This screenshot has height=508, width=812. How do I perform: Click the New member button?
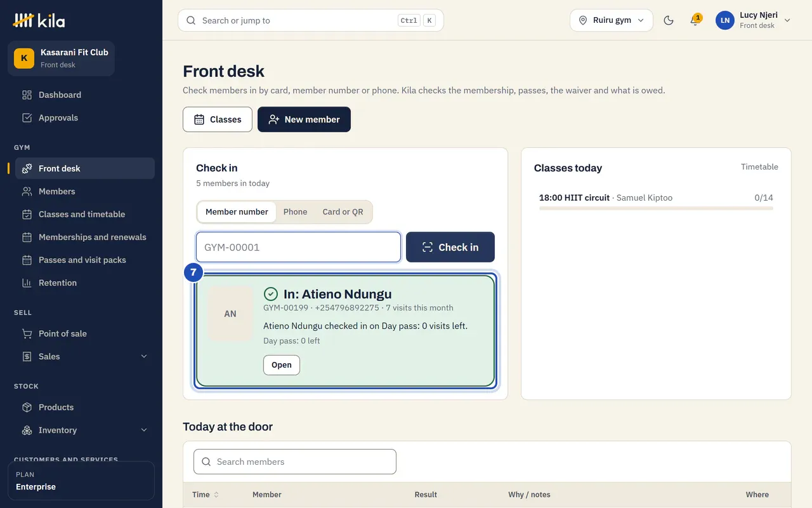(x=304, y=119)
